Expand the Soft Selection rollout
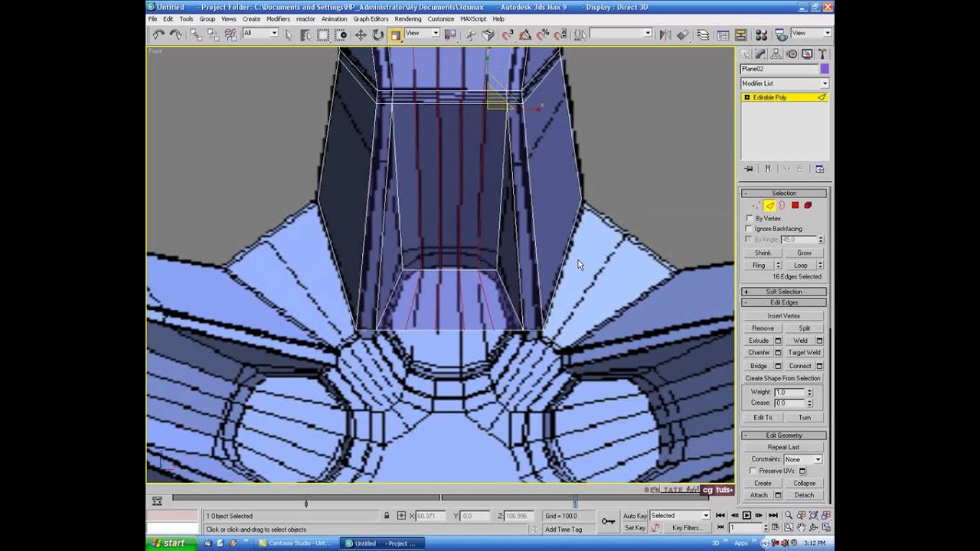 [x=783, y=292]
